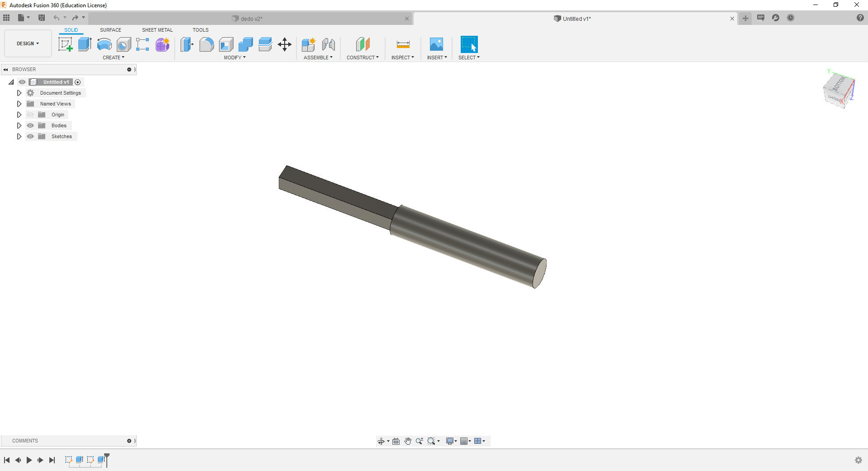The height and width of the screenshot is (471, 868).
Task: Open the Job Status clock icon
Action: 791,18
